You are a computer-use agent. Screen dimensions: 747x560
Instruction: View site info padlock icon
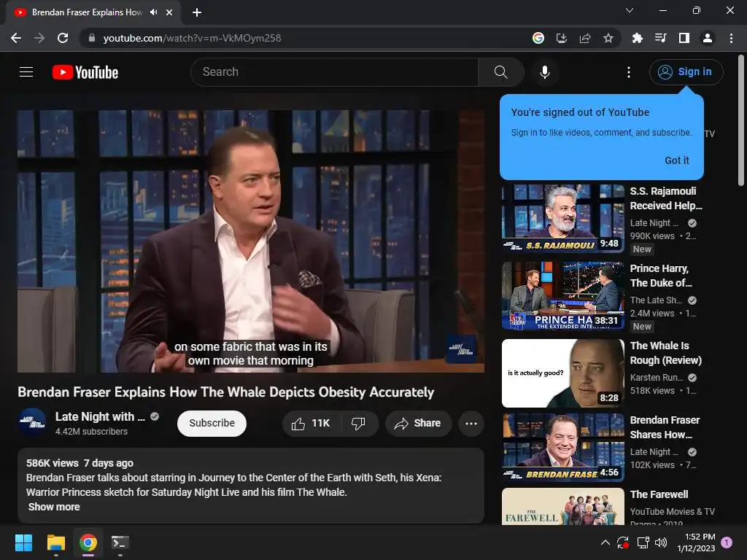(91, 38)
